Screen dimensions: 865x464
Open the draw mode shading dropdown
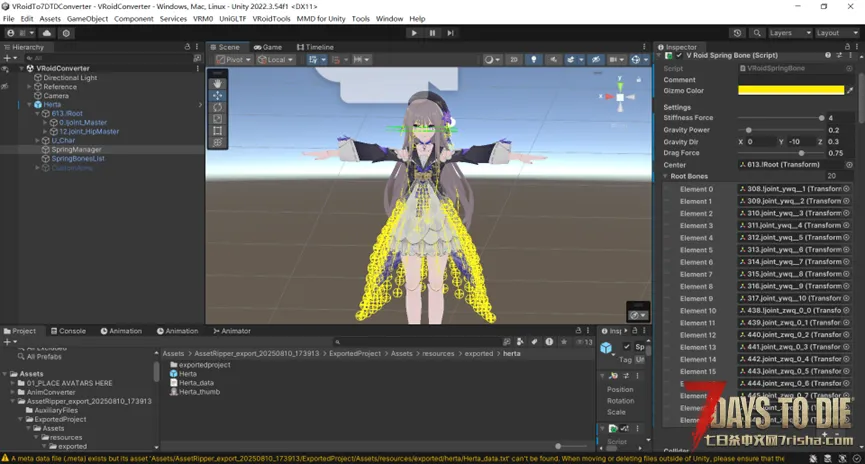(x=492, y=60)
